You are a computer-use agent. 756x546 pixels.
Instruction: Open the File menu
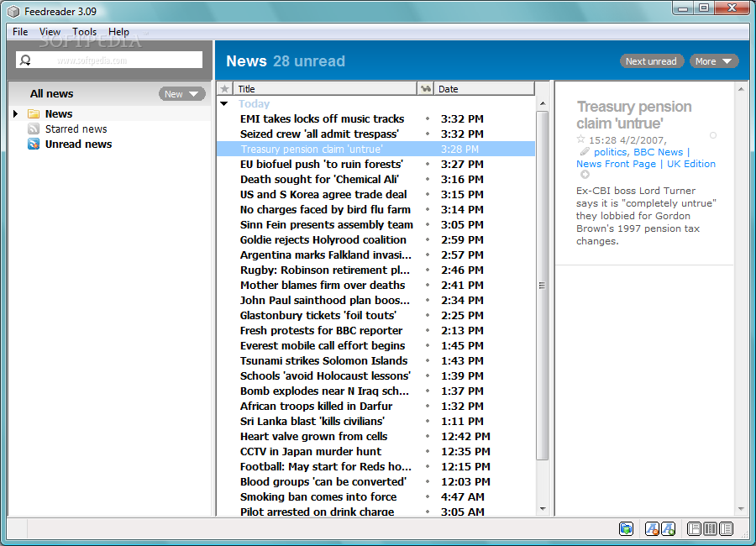coord(20,32)
